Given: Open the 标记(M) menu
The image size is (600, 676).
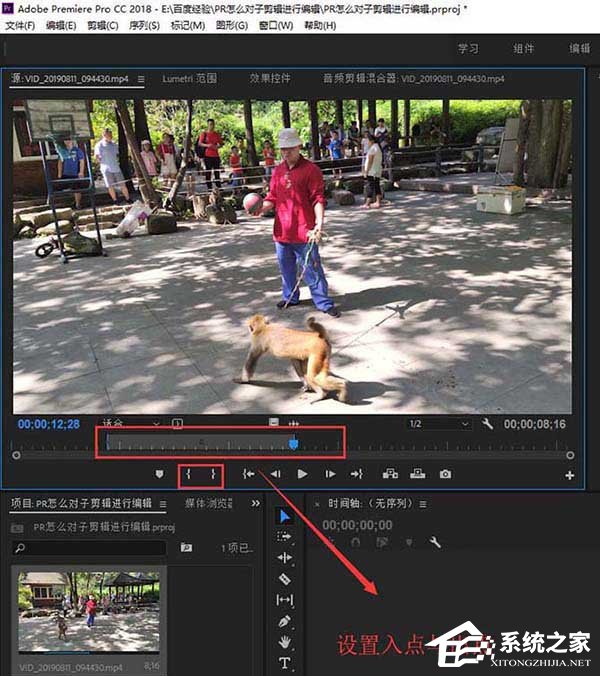Looking at the screenshot, I should (x=188, y=26).
